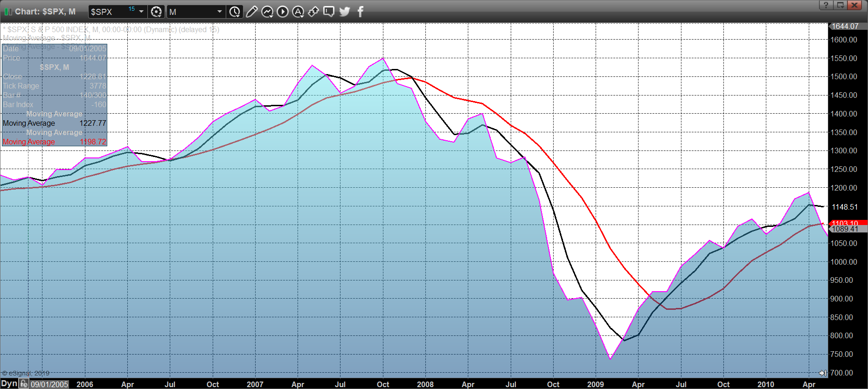Click the help question mark button
This screenshot has width=868, height=389.
pos(826,5)
